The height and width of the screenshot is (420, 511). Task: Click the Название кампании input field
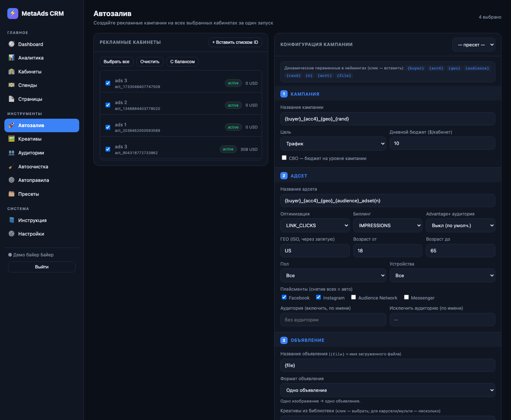pos(388,119)
